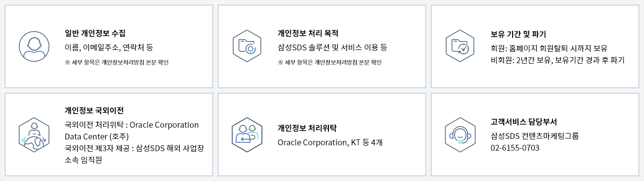Click the note under 개인정보 처리 목적
Viewport: 644px width, 181px height.
point(330,63)
